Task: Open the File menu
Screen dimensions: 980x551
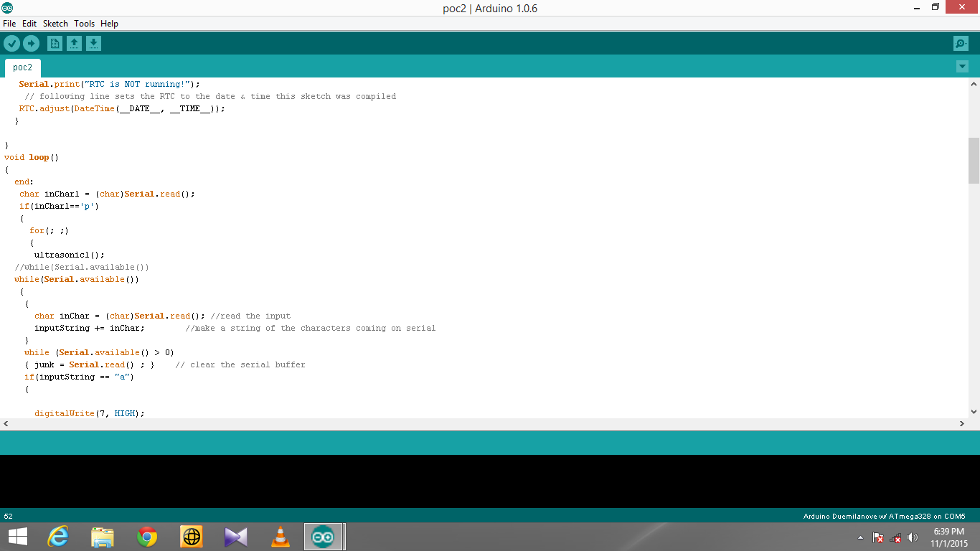Action: 9,24
